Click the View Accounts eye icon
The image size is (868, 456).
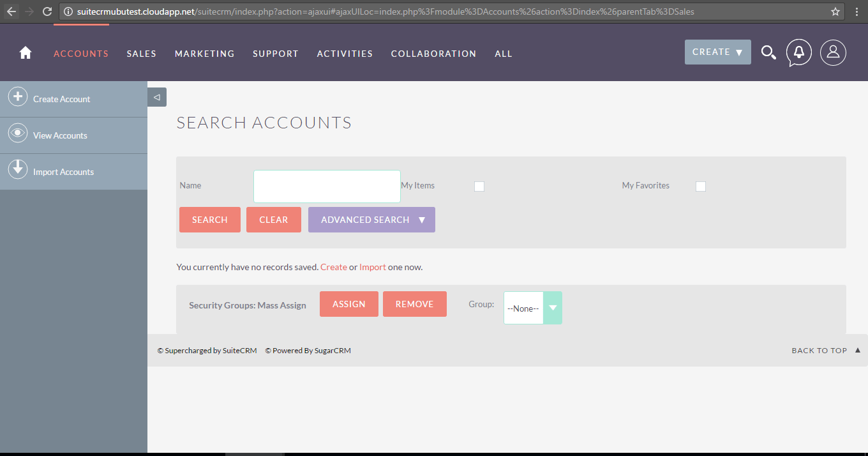[17, 133]
